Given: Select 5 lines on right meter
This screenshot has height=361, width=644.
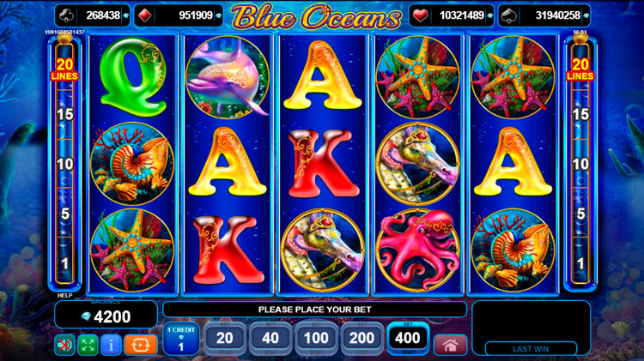Looking at the screenshot, I should (580, 214).
